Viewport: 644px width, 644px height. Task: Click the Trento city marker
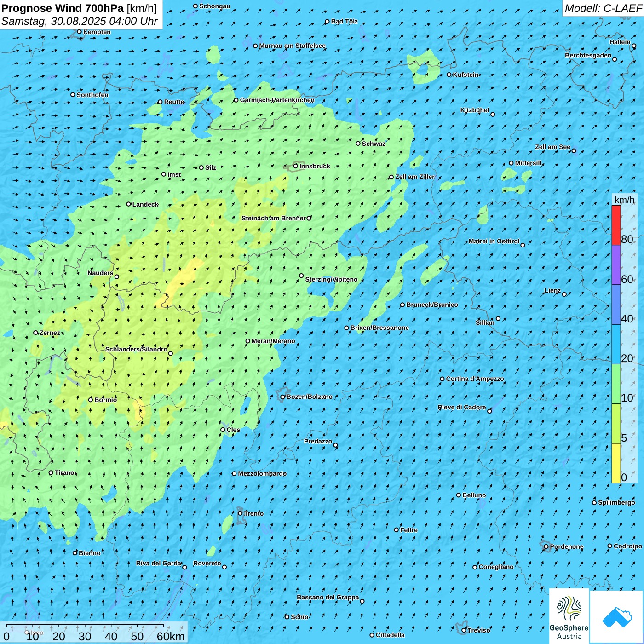240,513
